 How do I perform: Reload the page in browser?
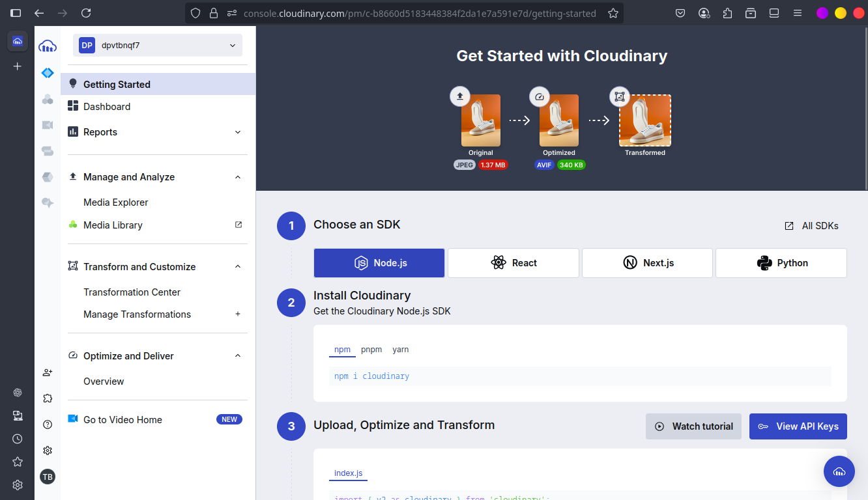[x=86, y=13]
